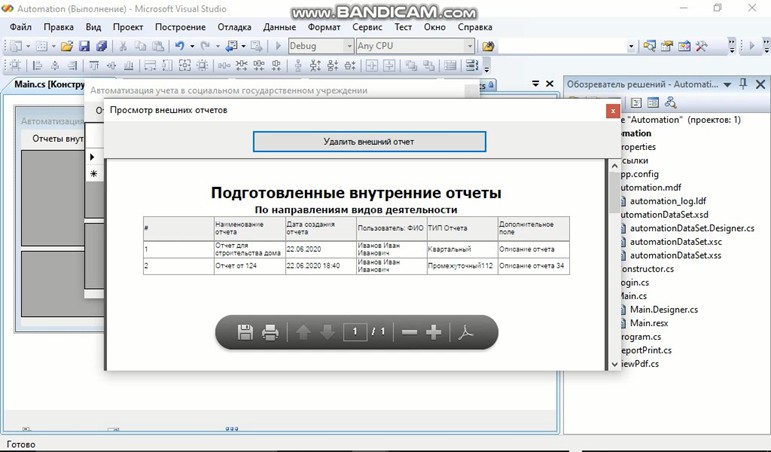Select automationDataSet.xss in Solution Explorer
This screenshot has height=452, width=771.
coord(676,255)
